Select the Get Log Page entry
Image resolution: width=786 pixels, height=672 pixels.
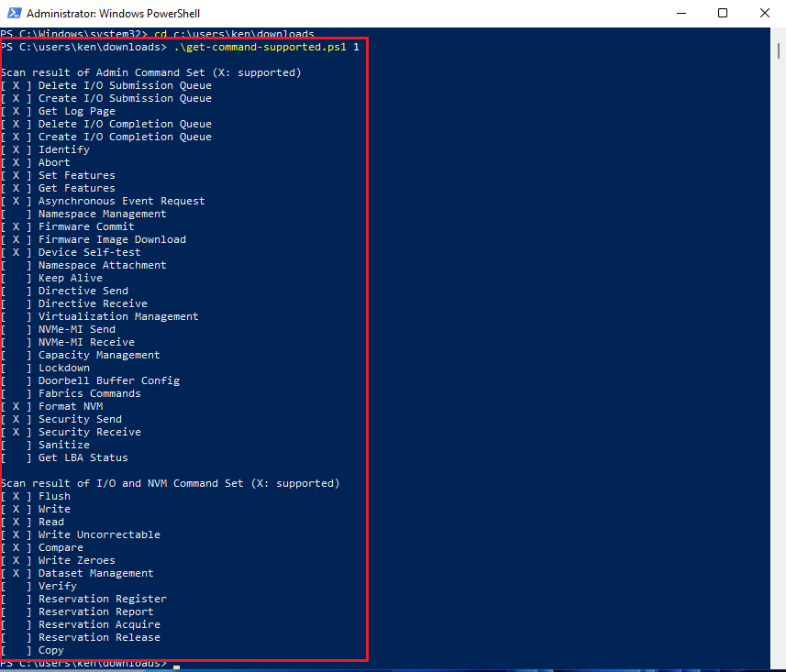pyautogui.click(x=77, y=110)
